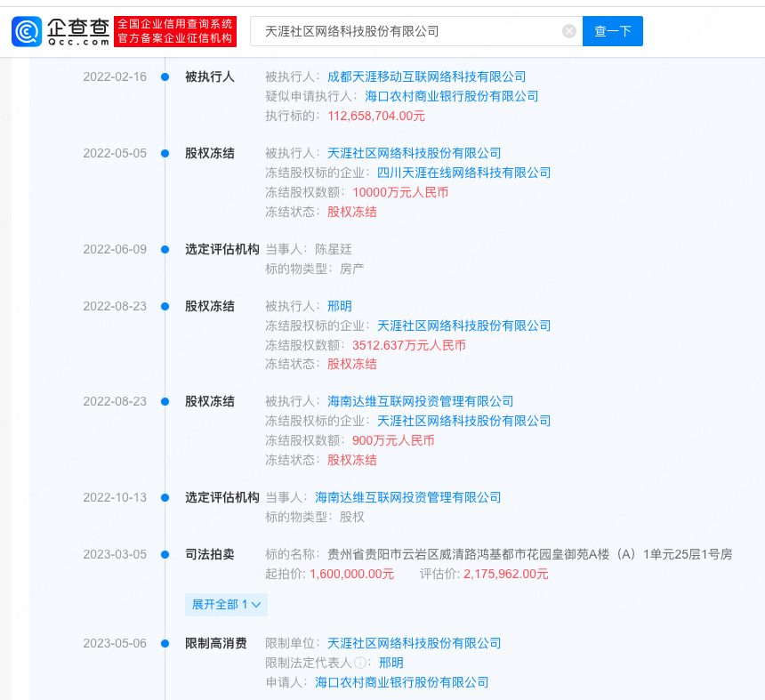Click the 2023-03-05 timeline dot

(165, 555)
